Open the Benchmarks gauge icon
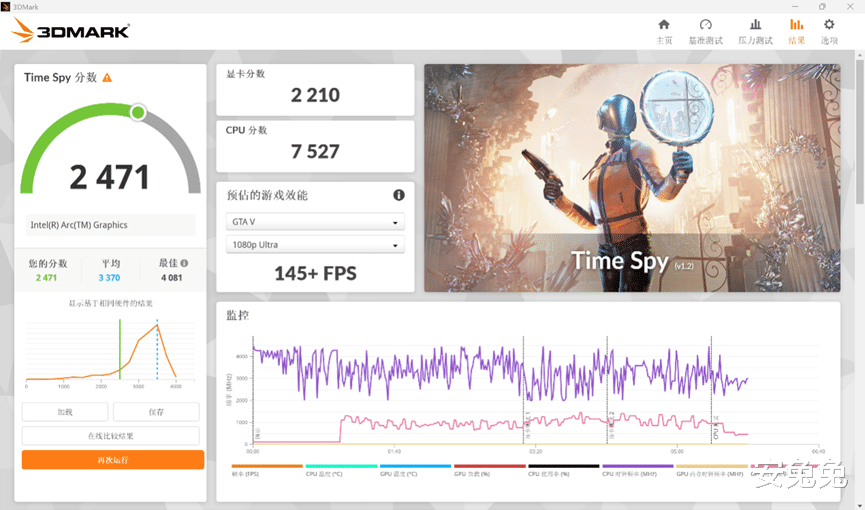The image size is (865, 510). 706,25
